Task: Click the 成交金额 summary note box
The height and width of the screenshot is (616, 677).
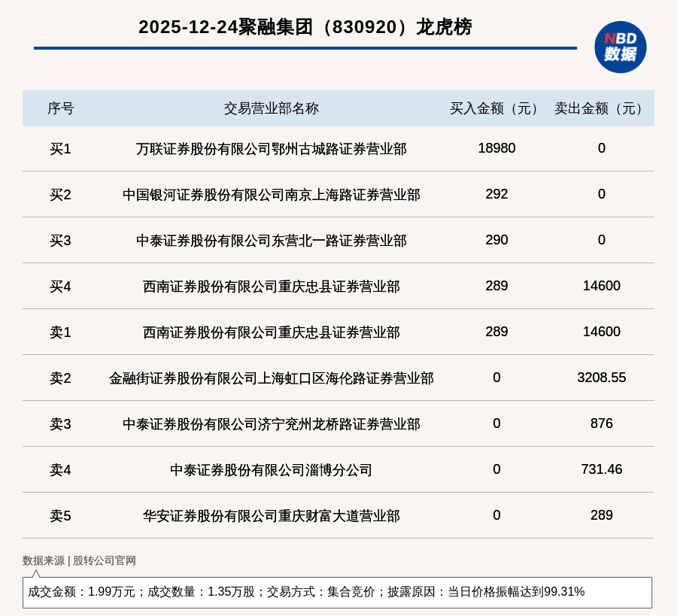Action: point(337,592)
